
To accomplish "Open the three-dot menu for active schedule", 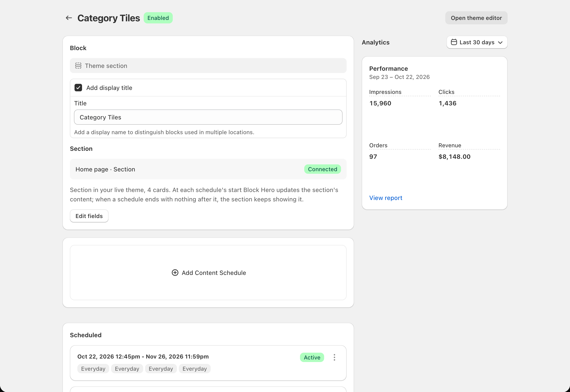I will (x=334, y=357).
